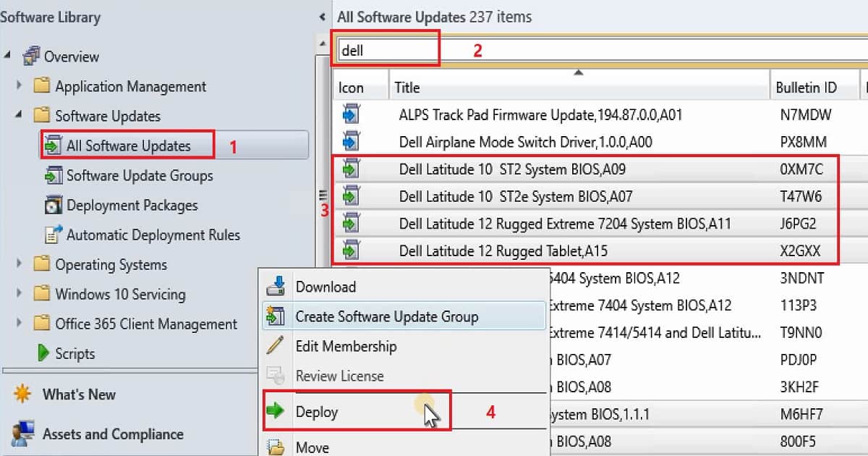868x456 pixels.
Task: Click the Automatic Deployment Rules icon
Action: tap(54, 235)
